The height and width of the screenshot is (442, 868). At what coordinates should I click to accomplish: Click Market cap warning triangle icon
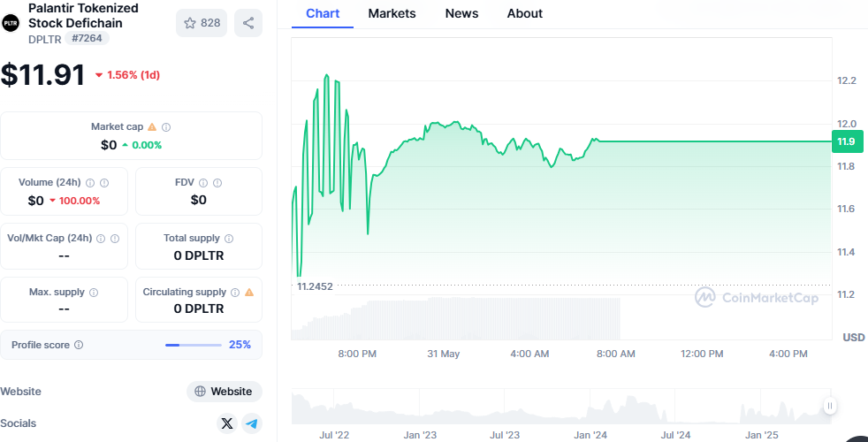point(152,127)
